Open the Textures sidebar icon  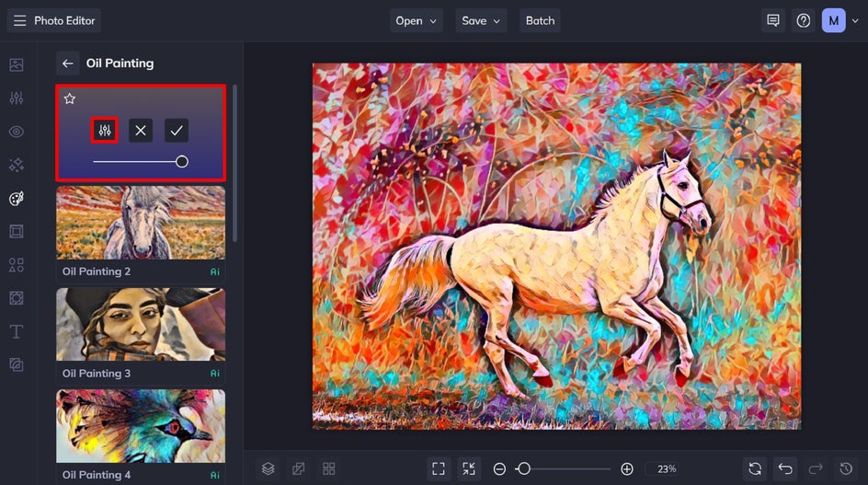coord(17,364)
